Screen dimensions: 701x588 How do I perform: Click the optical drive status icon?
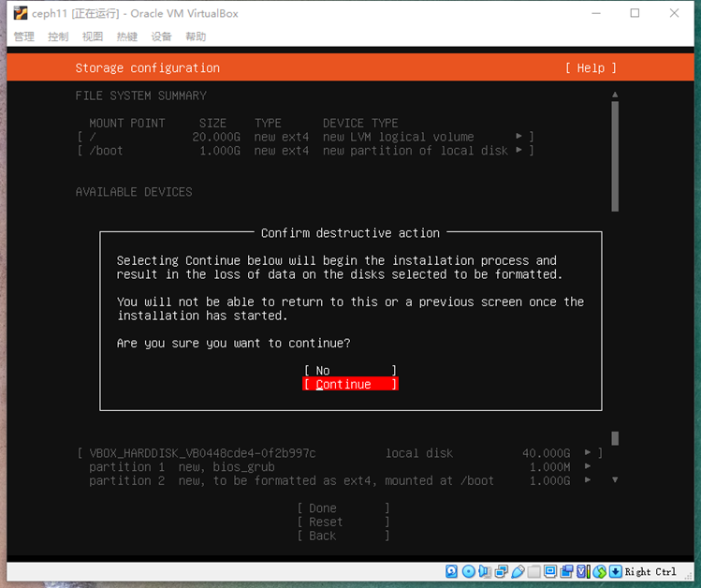point(468,571)
